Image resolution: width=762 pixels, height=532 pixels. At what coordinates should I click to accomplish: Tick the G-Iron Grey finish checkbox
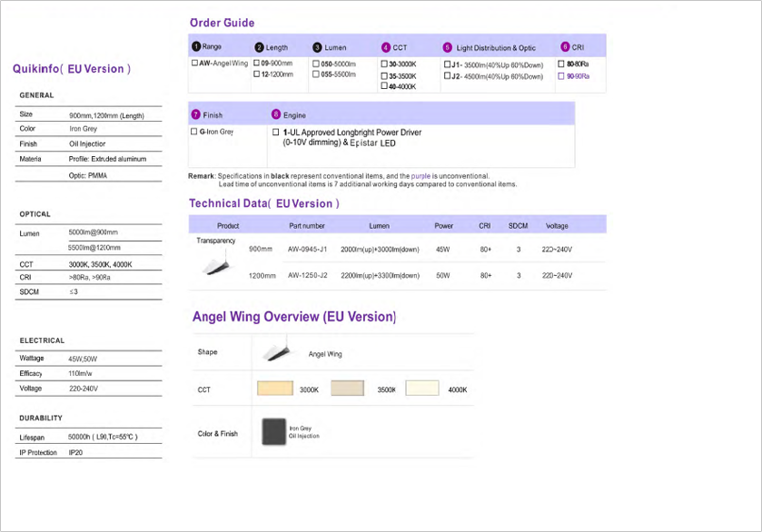coord(194,132)
